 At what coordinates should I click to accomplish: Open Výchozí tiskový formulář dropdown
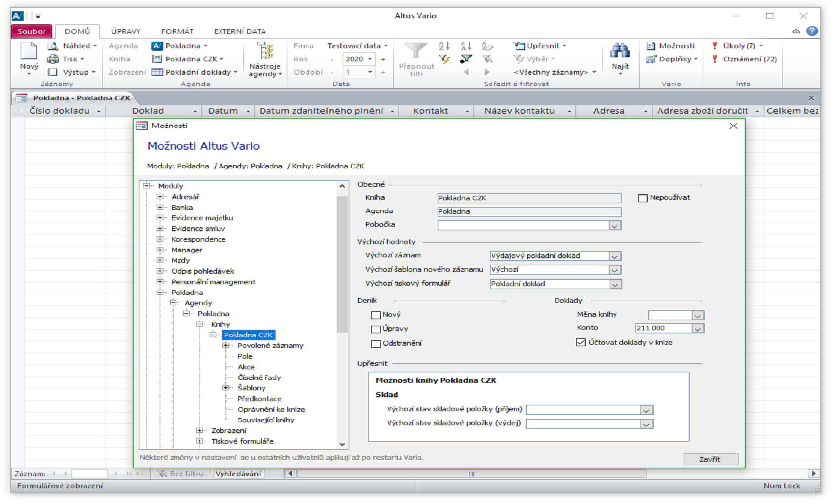tap(615, 284)
